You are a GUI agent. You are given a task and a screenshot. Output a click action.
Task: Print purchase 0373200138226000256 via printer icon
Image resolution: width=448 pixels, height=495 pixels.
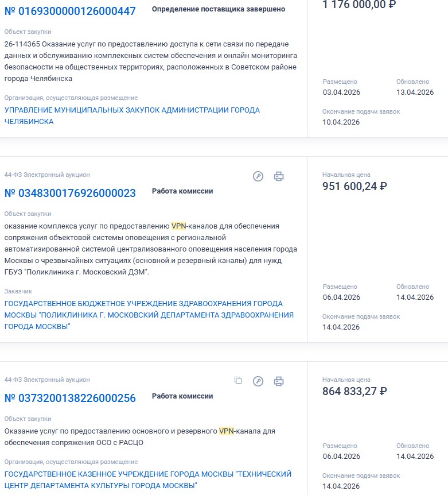pos(279,381)
